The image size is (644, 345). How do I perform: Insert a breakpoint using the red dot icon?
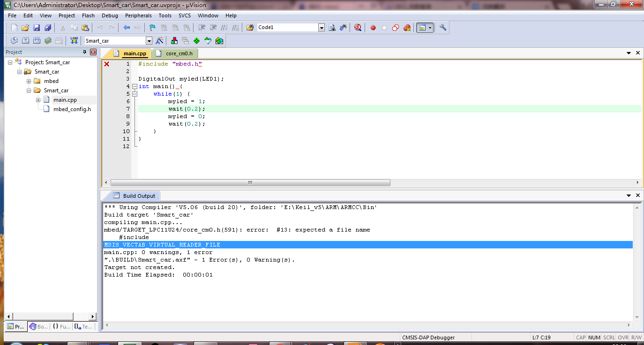373,28
